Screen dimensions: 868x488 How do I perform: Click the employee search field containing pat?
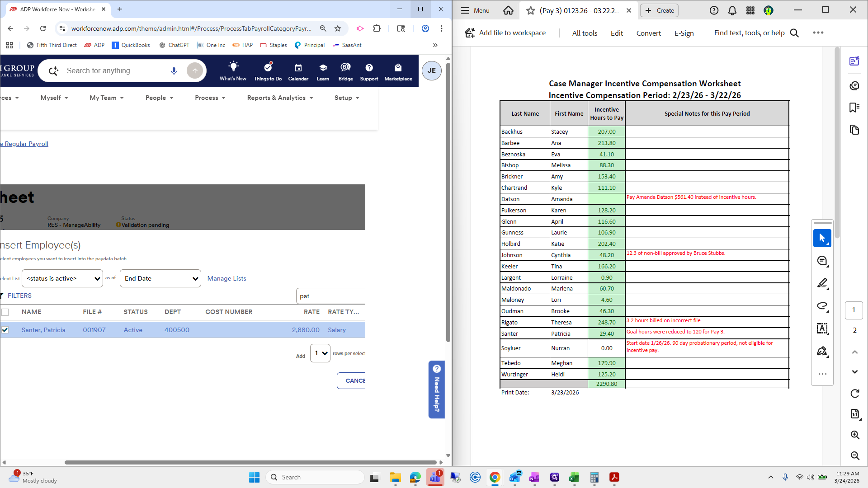330,296
